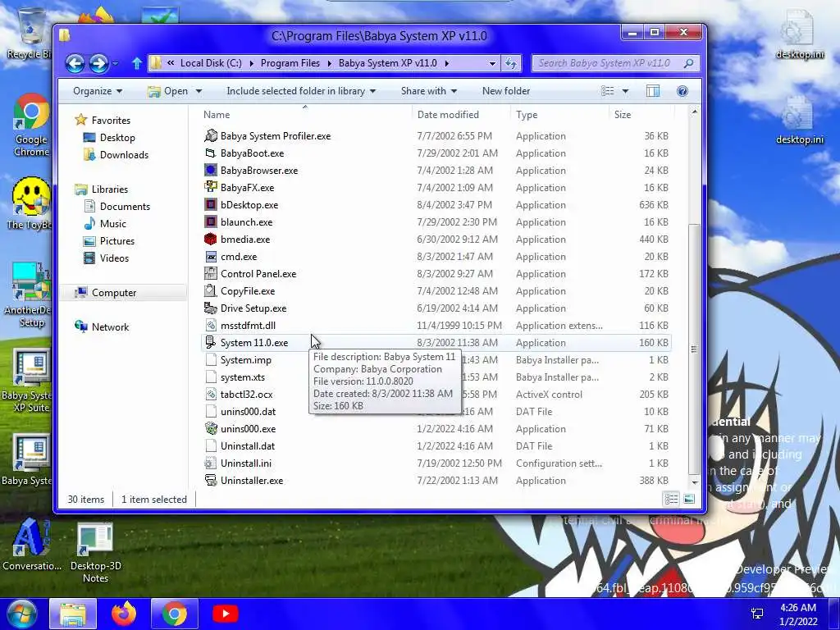Navigate to Program Files breadcrumb
Viewport: 840px width, 630px height.
[290, 63]
